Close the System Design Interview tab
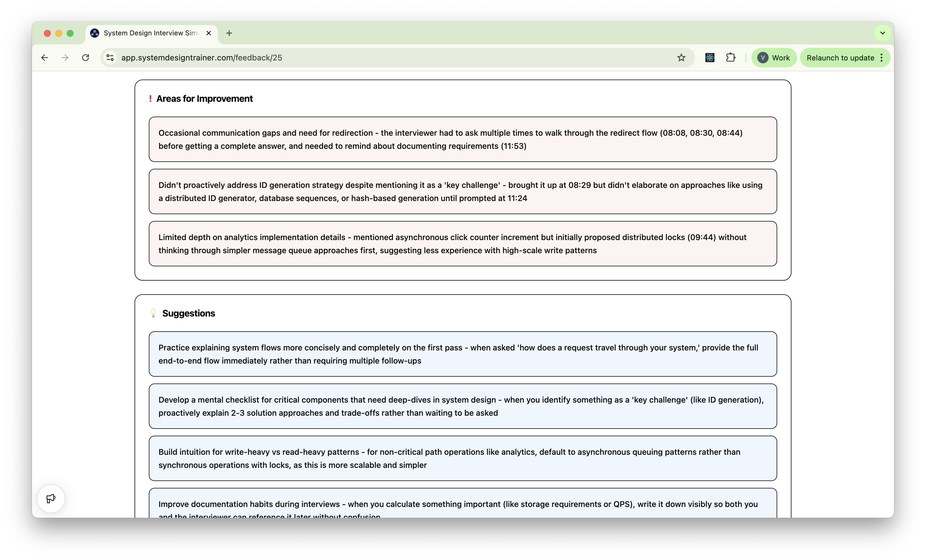The image size is (926, 560). tap(209, 33)
